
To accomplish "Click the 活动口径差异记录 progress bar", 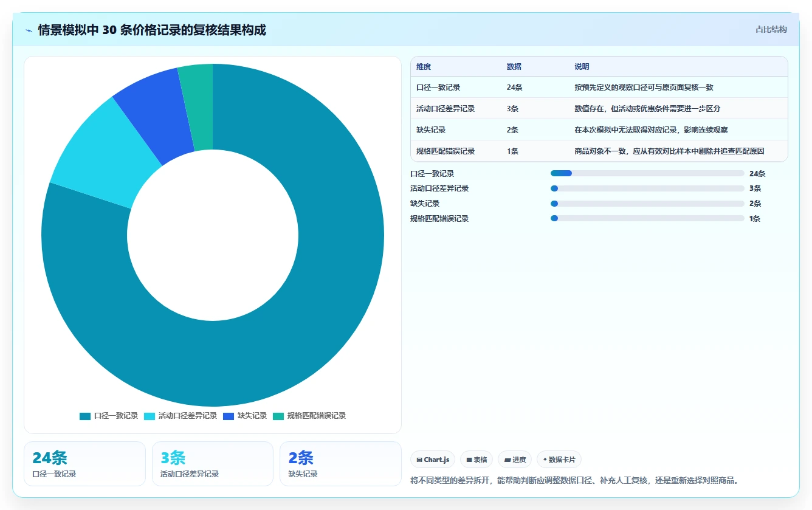I will click(x=647, y=188).
